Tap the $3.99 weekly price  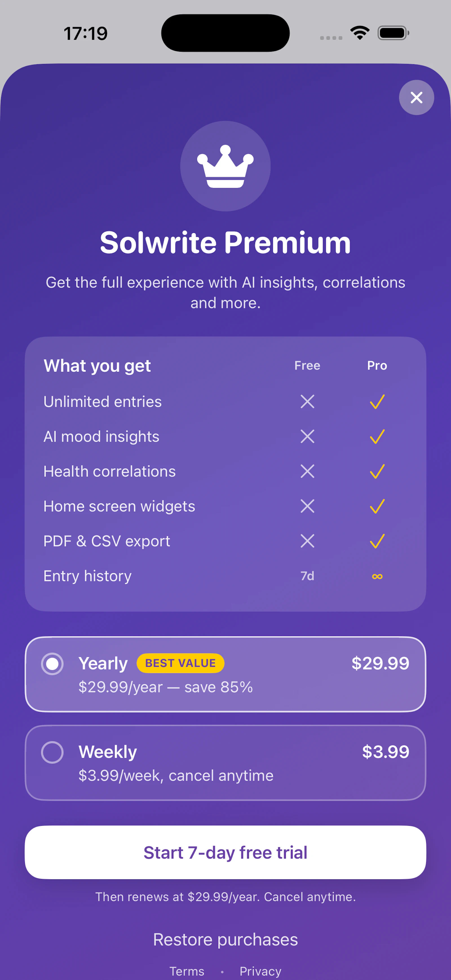(x=385, y=752)
